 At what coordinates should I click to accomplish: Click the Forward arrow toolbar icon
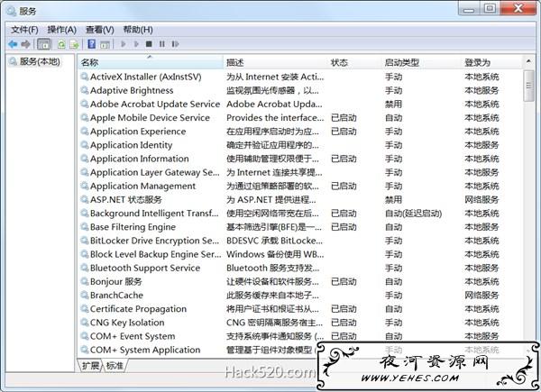tap(25, 44)
